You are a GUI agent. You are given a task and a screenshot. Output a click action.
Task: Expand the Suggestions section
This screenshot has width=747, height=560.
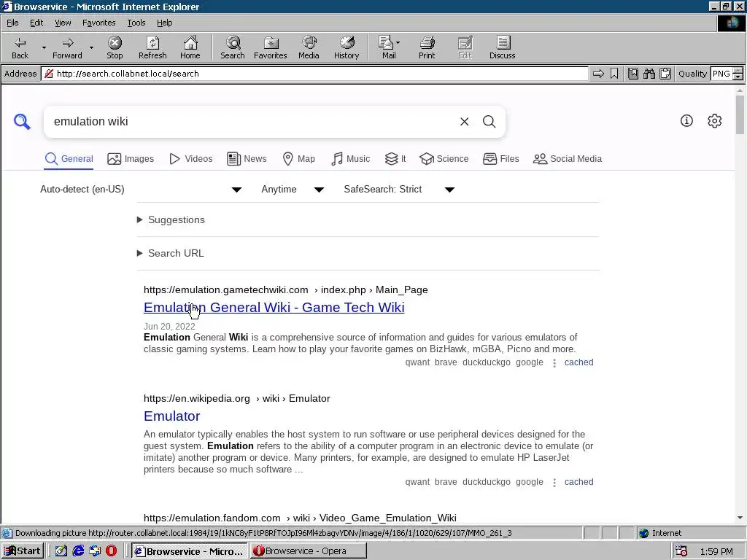point(171,220)
